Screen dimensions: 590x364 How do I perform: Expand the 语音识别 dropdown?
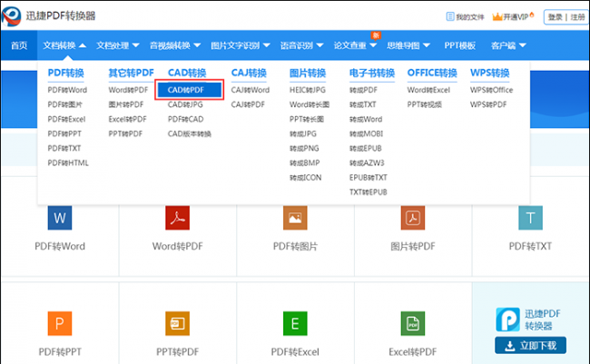(x=320, y=45)
